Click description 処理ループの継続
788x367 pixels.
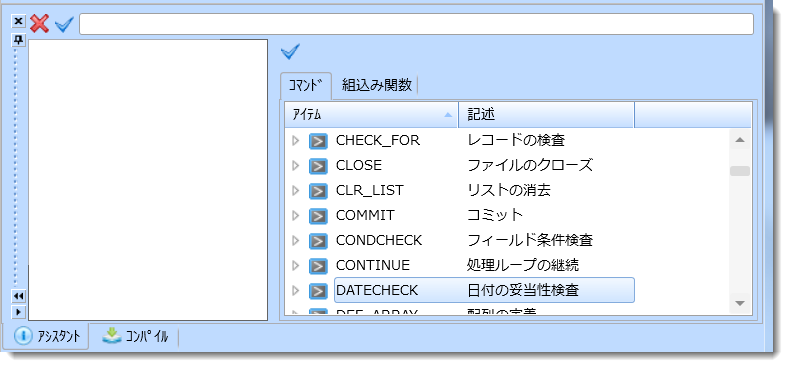coord(523,265)
